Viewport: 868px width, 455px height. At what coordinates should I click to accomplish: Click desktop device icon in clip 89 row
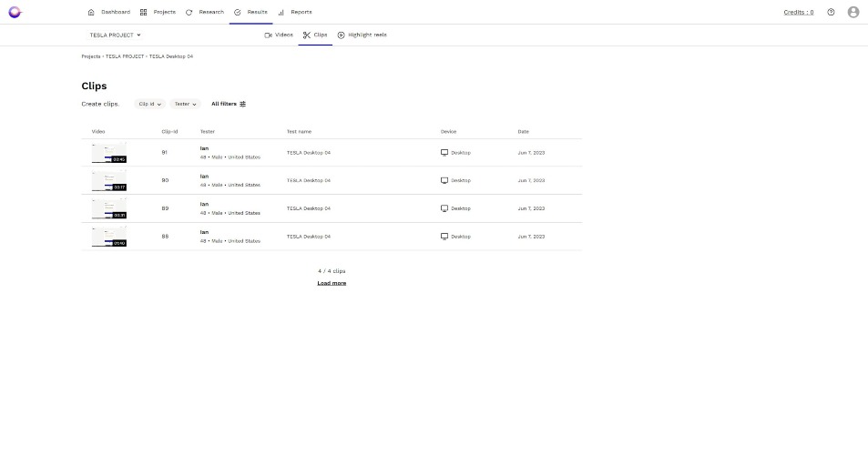click(444, 208)
